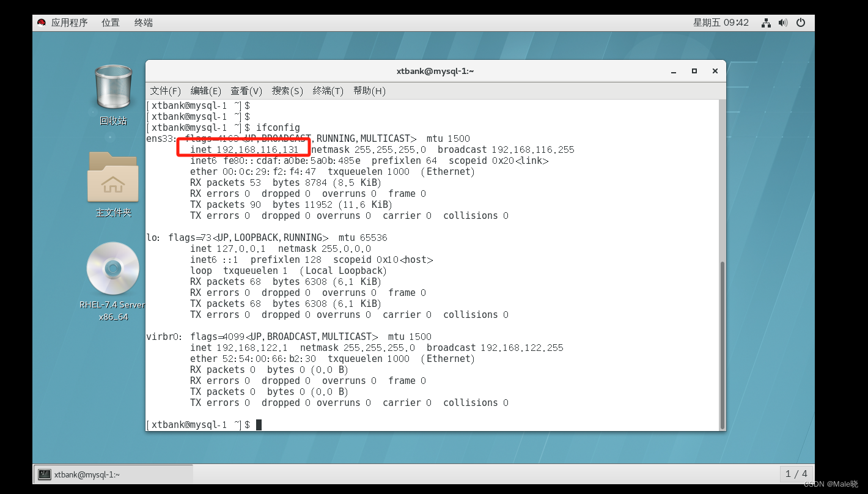This screenshot has width=868, height=494.
Task: Click the volume icon in the top panel
Action: click(x=783, y=22)
